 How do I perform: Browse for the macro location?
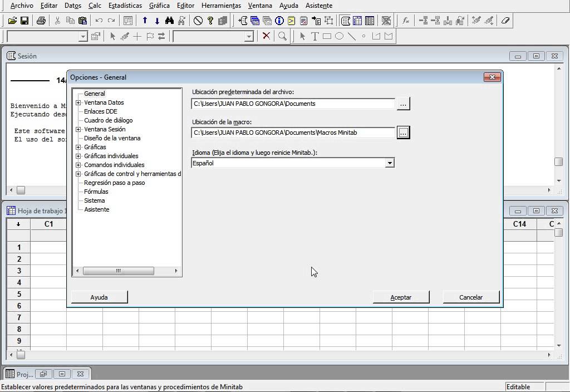pos(403,133)
